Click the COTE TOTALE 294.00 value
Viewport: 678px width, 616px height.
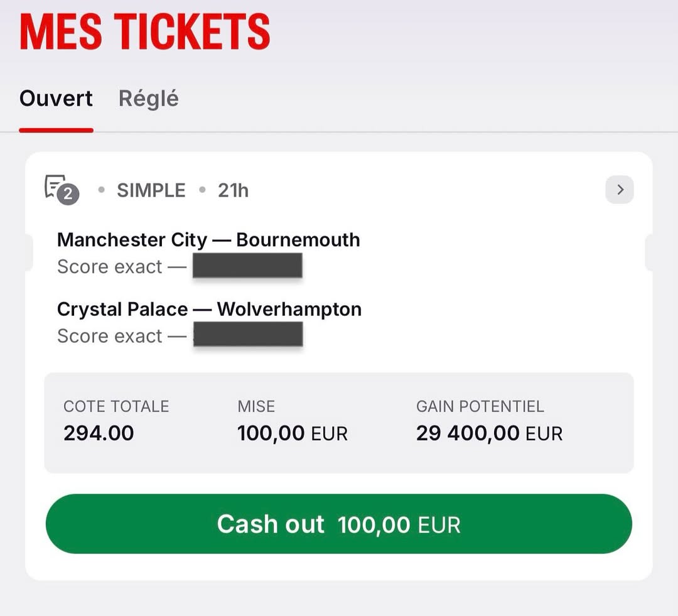click(99, 433)
